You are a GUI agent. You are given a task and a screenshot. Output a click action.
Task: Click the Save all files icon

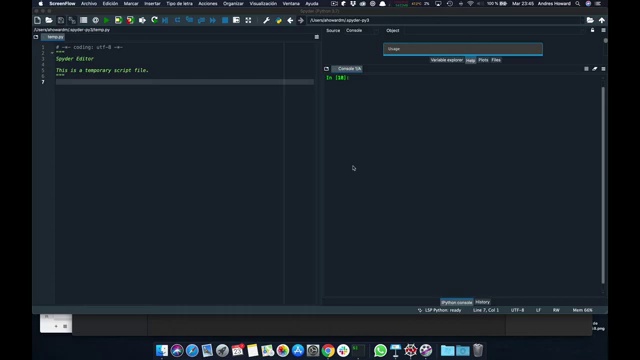[x=72, y=20]
